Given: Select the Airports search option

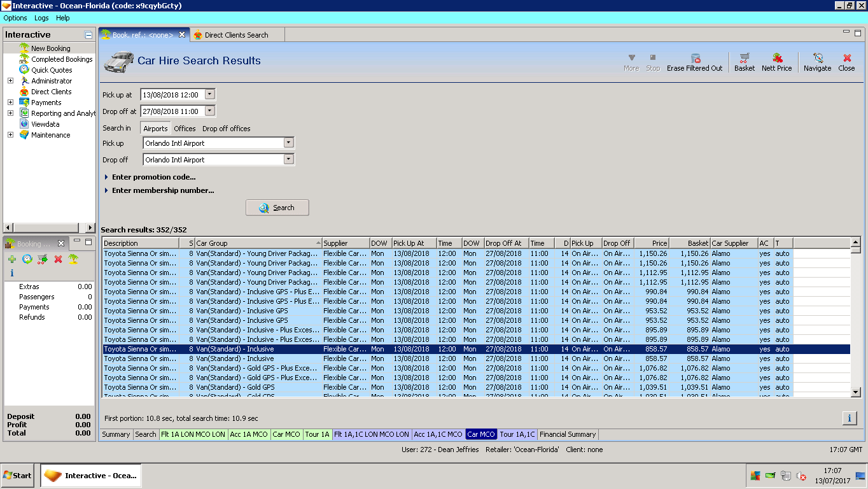Looking at the screenshot, I should click(155, 129).
